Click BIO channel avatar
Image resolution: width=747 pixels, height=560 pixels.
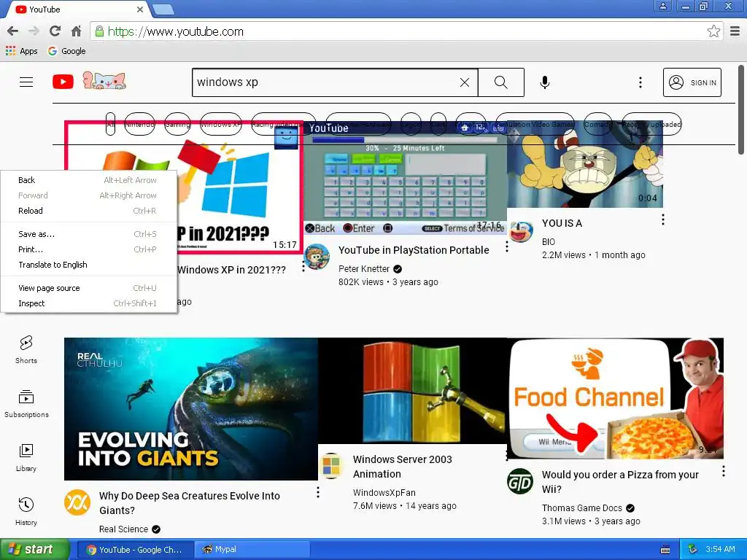coord(520,231)
